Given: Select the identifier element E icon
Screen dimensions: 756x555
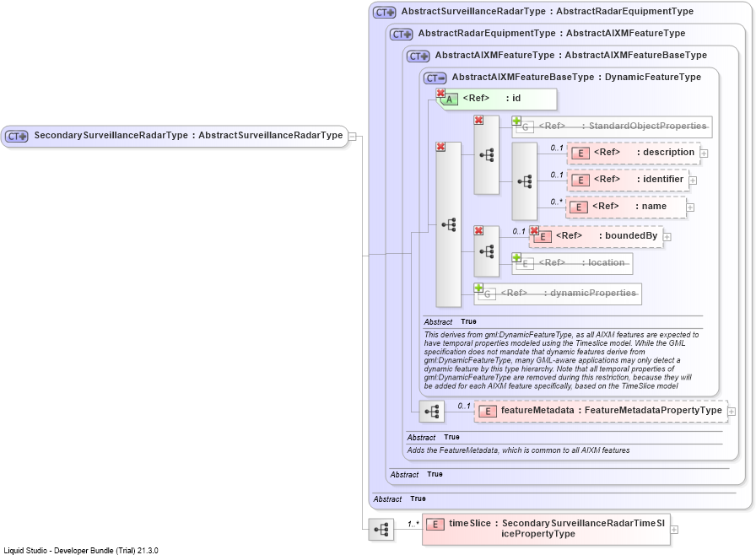Looking at the screenshot, I should pos(580,181).
